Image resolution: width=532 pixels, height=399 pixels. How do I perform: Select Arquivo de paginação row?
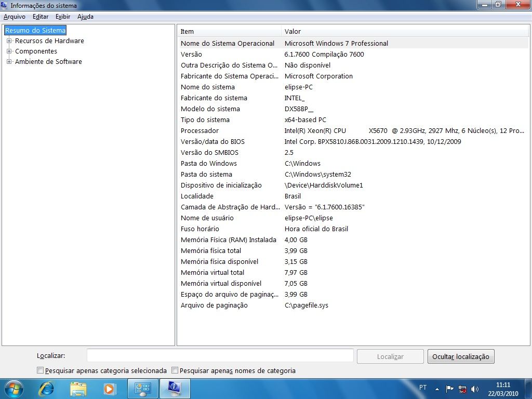(x=353, y=305)
